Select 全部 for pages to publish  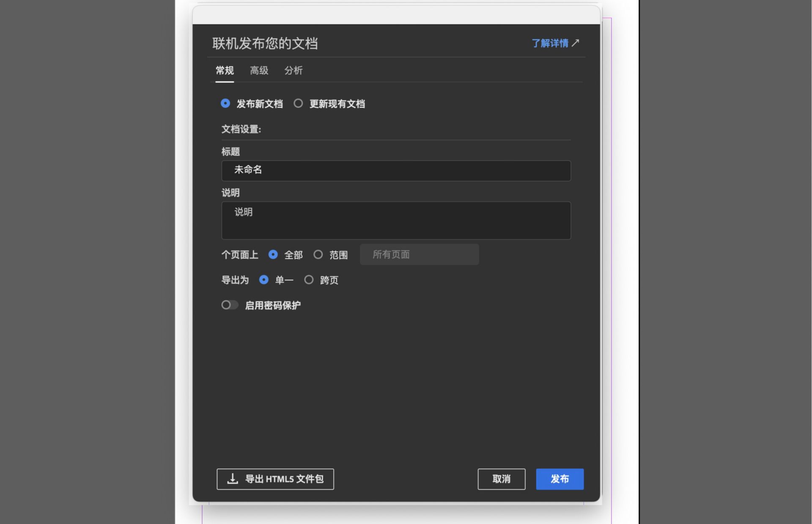[x=273, y=255]
